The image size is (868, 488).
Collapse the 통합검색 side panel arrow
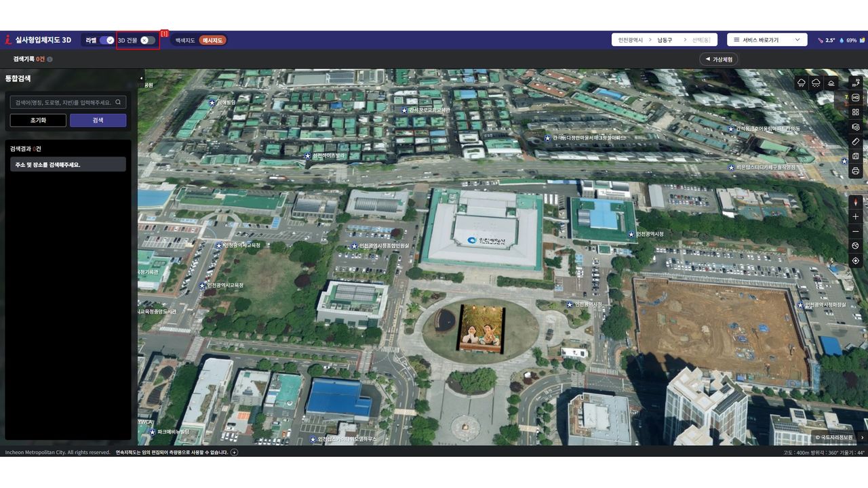(x=141, y=79)
